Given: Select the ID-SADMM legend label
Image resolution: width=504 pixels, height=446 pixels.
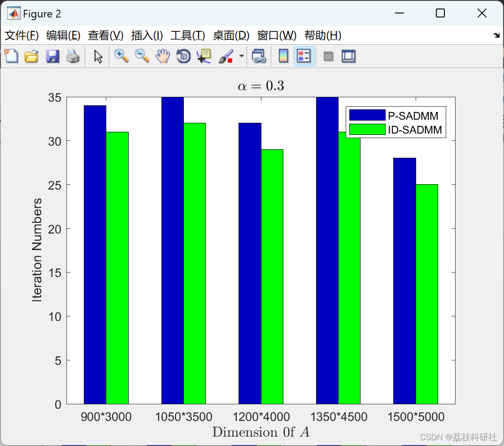Looking at the screenshot, I should (415, 130).
